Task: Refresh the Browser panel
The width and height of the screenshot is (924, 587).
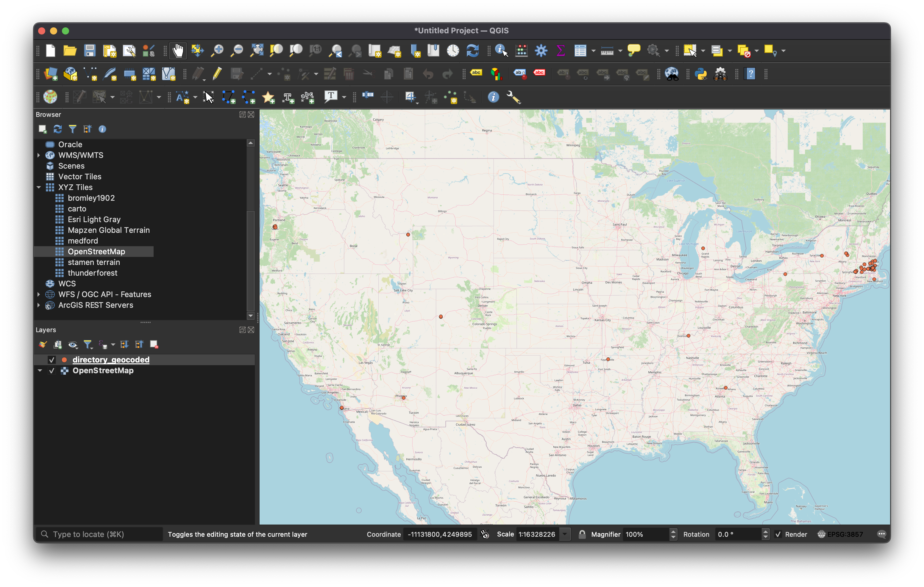Action: click(x=57, y=129)
